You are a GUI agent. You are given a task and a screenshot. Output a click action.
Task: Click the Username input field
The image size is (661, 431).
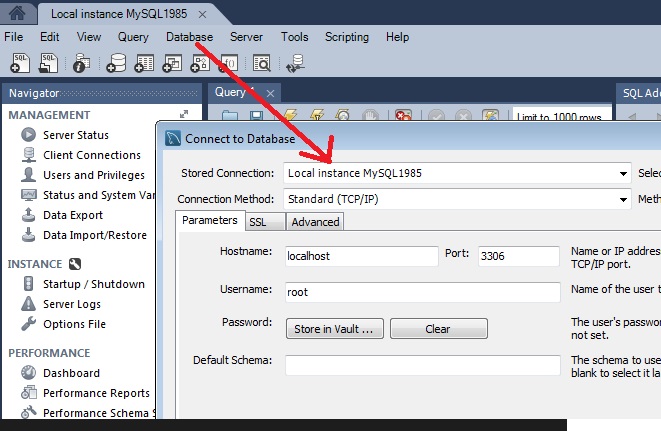pos(423,292)
